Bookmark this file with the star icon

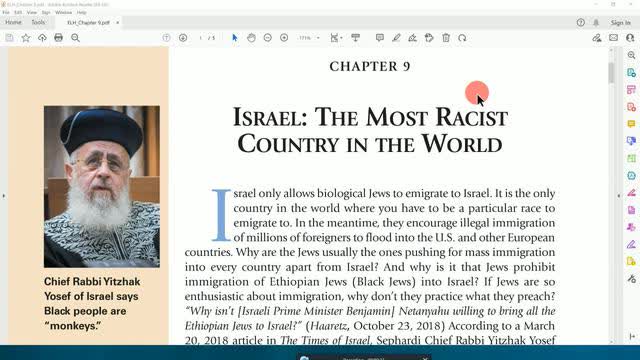point(26,38)
